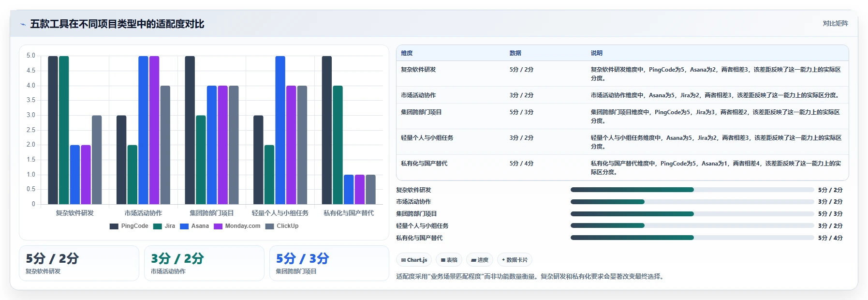The width and height of the screenshot is (868, 300).
Task: Click the PingCode bar in 私有化与国产替代 group
Action: pyautogui.click(x=327, y=130)
